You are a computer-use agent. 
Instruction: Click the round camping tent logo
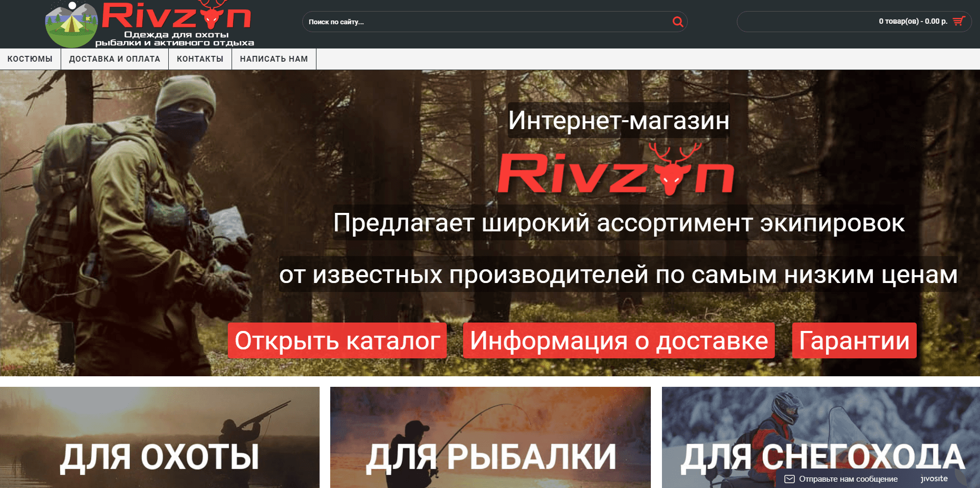pos(71,24)
